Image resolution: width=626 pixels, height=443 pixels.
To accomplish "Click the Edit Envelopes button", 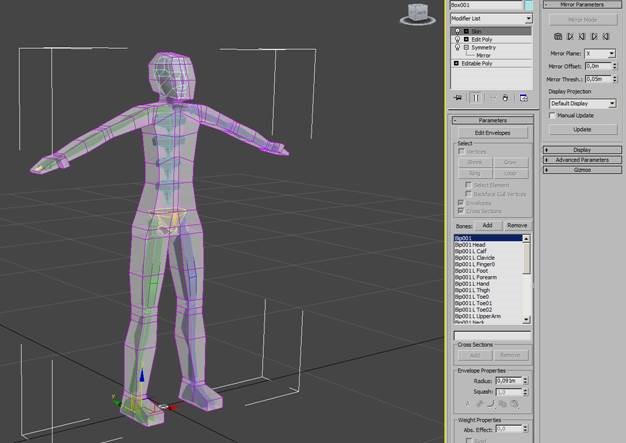I will [x=493, y=132].
